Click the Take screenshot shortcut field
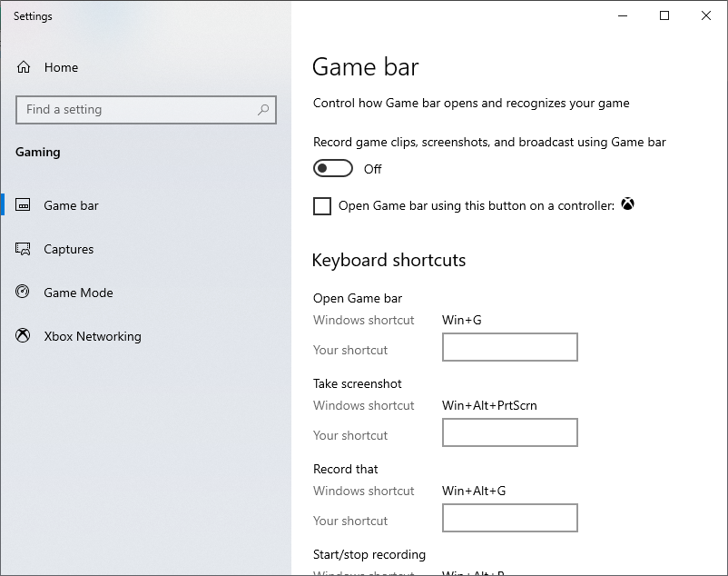 pyautogui.click(x=510, y=432)
